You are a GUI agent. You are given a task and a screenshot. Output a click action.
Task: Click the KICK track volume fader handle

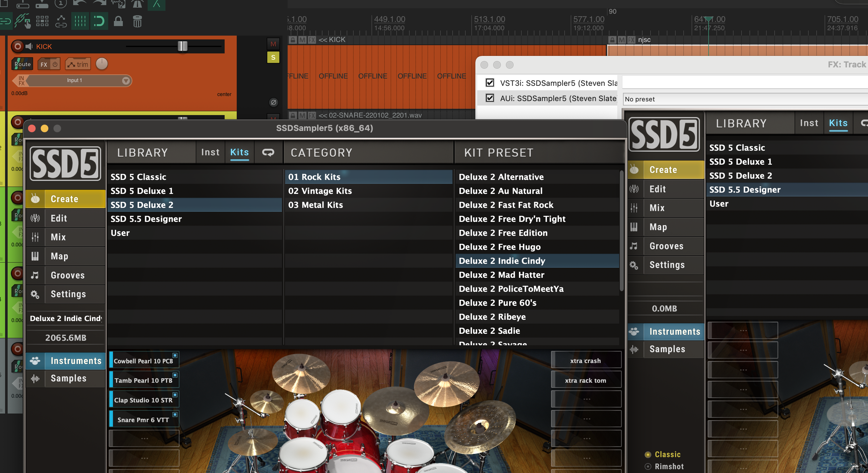coord(182,46)
